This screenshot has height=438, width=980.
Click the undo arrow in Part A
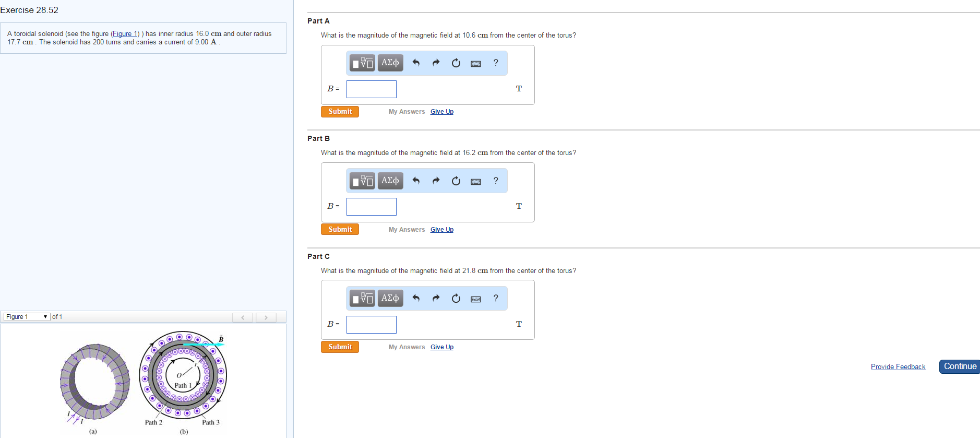pos(416,63)
